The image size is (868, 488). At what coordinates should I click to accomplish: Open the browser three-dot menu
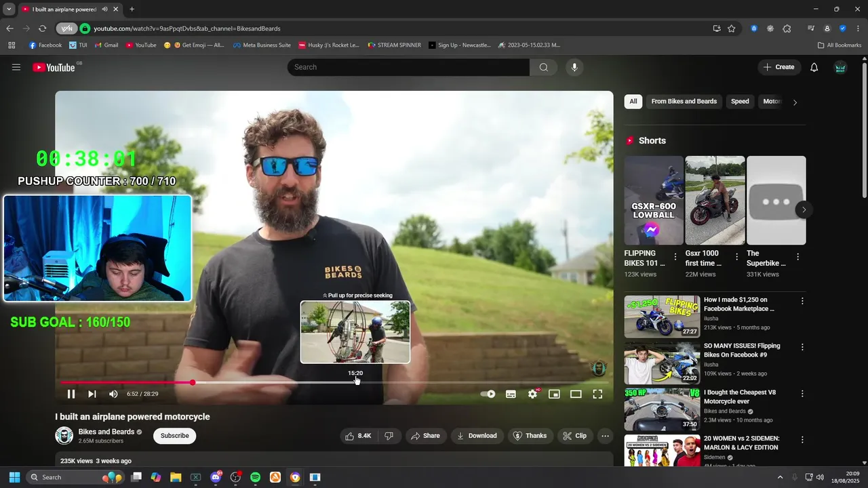click(x=857, y=28)
